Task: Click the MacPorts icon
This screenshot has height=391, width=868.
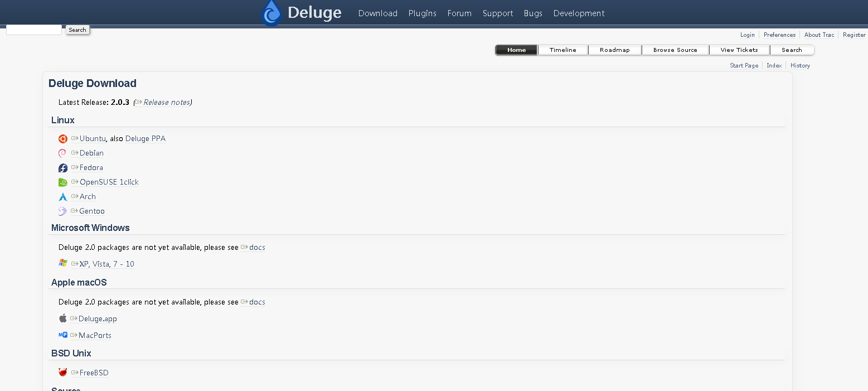Action: point(63,335)
